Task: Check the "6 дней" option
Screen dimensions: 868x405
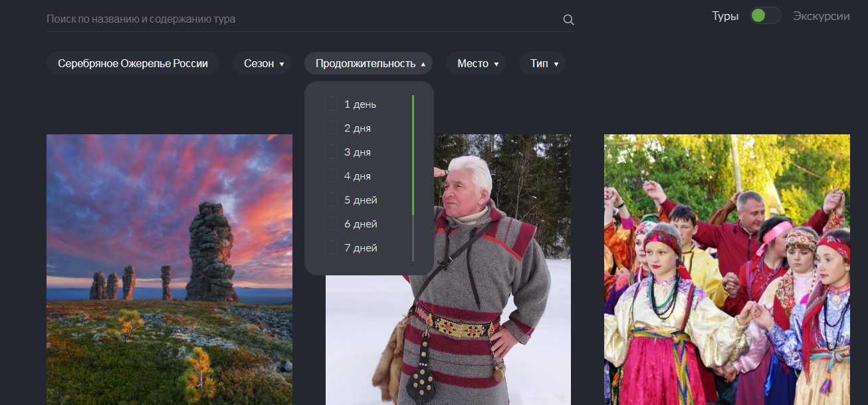Action: coord(331,224)
